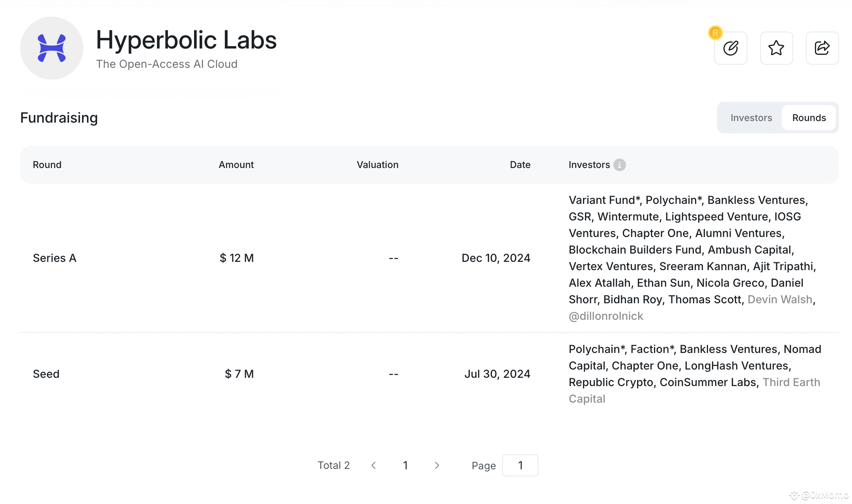Click the Investors column info icon
This screenshot has height=504, width=852.
click(620, 165)
